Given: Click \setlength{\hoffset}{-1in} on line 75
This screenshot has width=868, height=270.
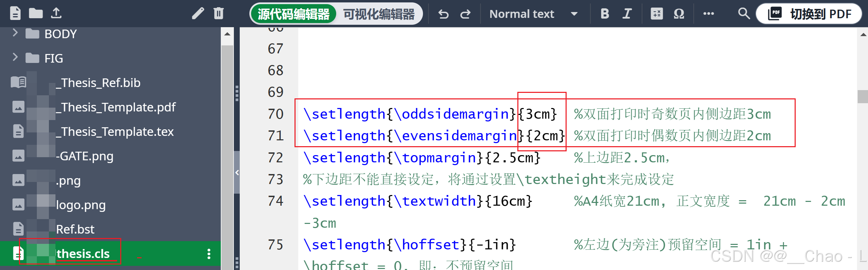Looking at the screenshot, I should point(409,245).
